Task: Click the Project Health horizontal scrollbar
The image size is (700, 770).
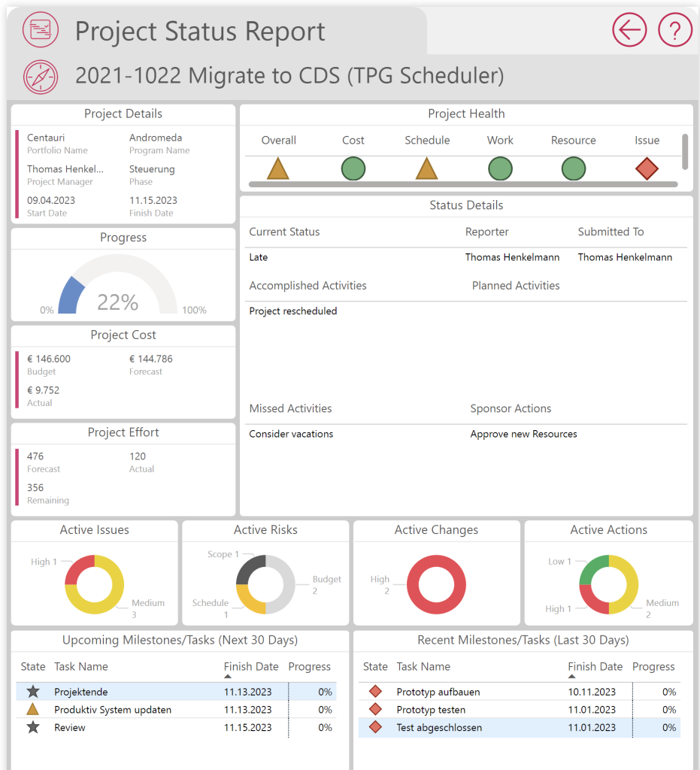Action: pyautogui.click(x=462, y=184)
